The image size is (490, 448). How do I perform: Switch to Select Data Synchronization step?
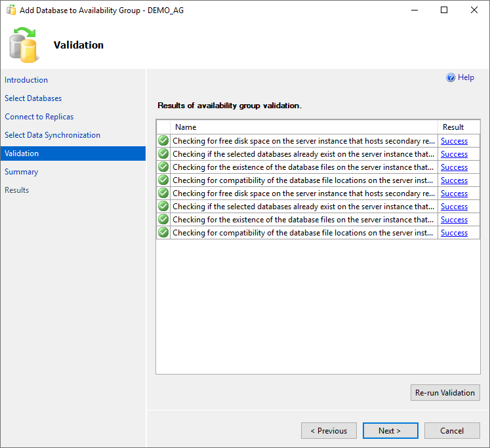pos(52,135)
